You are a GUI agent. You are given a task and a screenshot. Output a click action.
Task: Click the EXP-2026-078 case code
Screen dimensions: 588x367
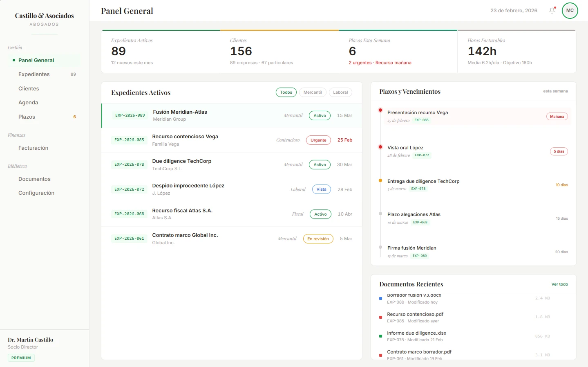pyautogui.click(x=129, y=164)
